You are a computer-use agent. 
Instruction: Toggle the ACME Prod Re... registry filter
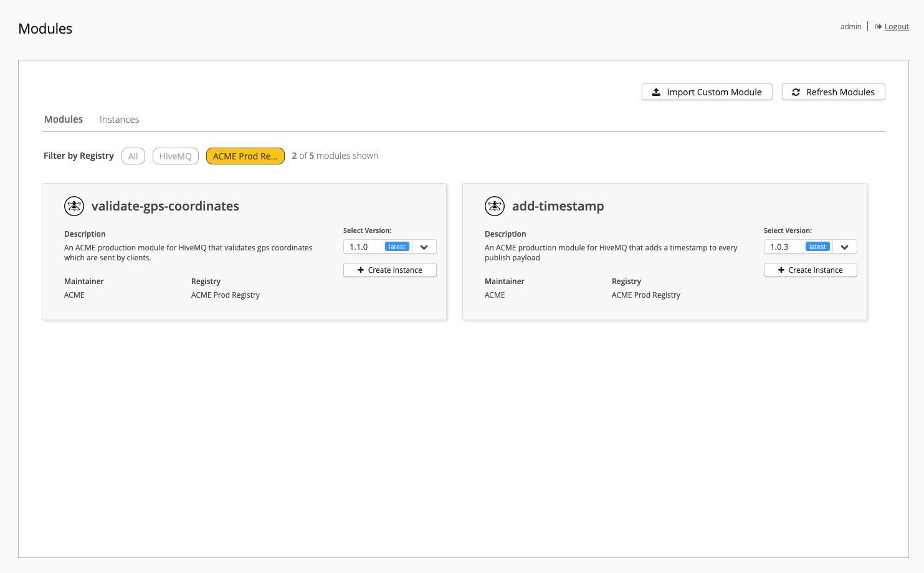click(x=245, y=156)
